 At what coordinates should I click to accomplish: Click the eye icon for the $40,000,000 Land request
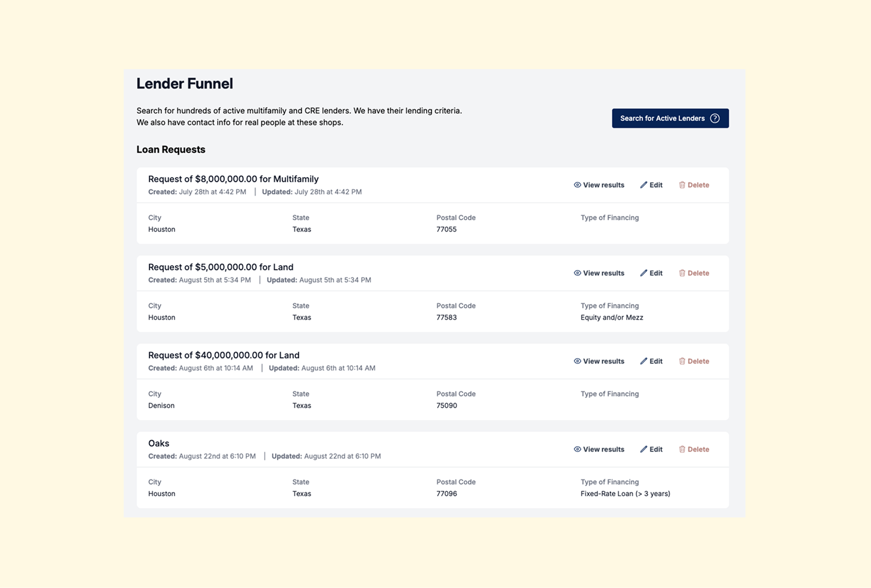coord(576,361)
